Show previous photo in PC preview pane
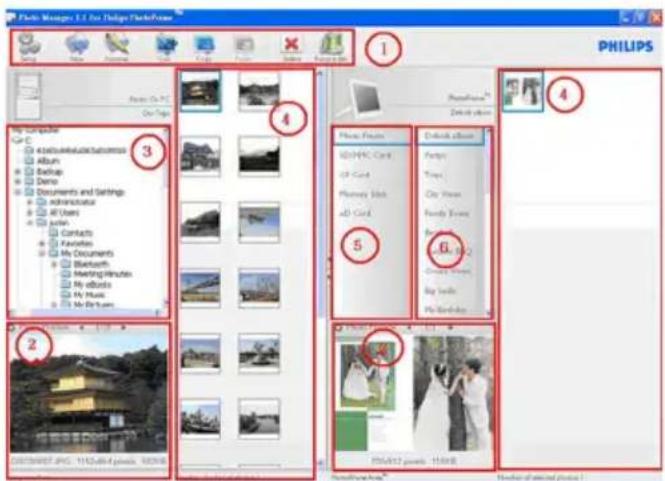The image size is (665, 481). tap(82, 327)
